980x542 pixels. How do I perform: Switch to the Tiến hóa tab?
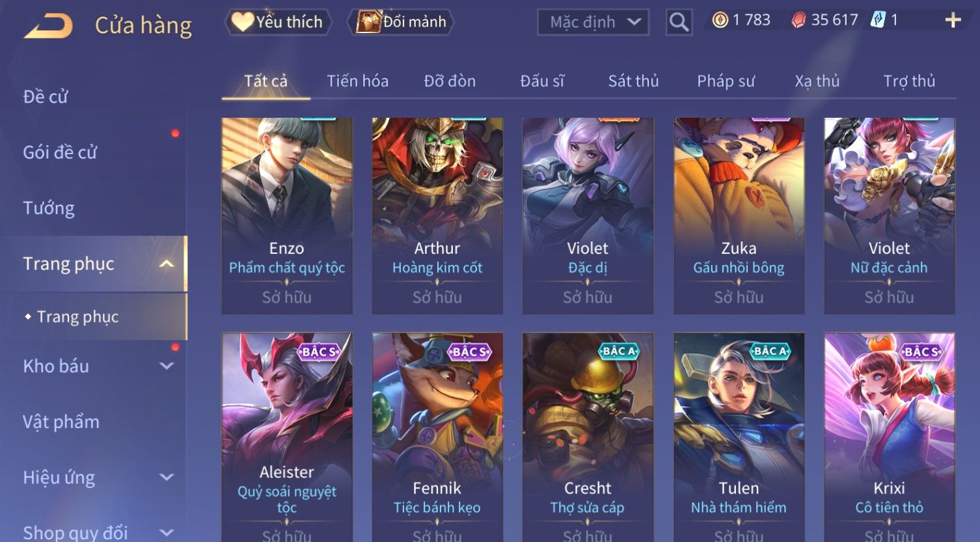pos(357,81)
